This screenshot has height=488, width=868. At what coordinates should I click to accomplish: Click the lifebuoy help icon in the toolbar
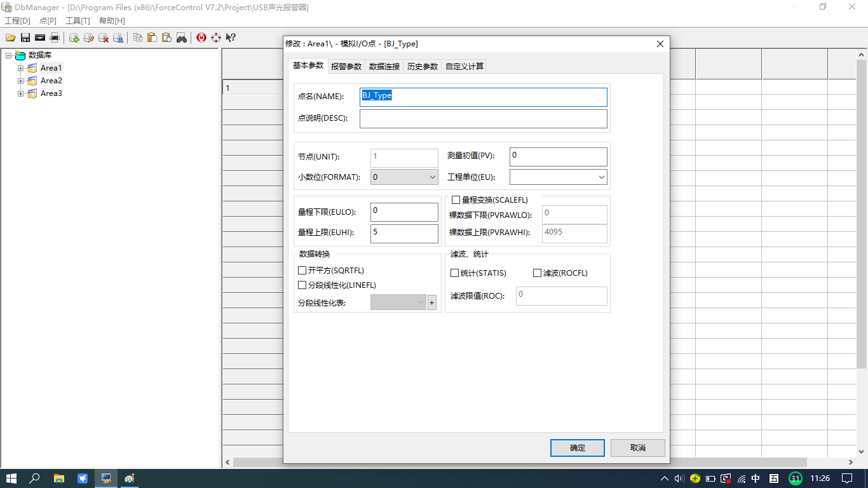[216, 37]
